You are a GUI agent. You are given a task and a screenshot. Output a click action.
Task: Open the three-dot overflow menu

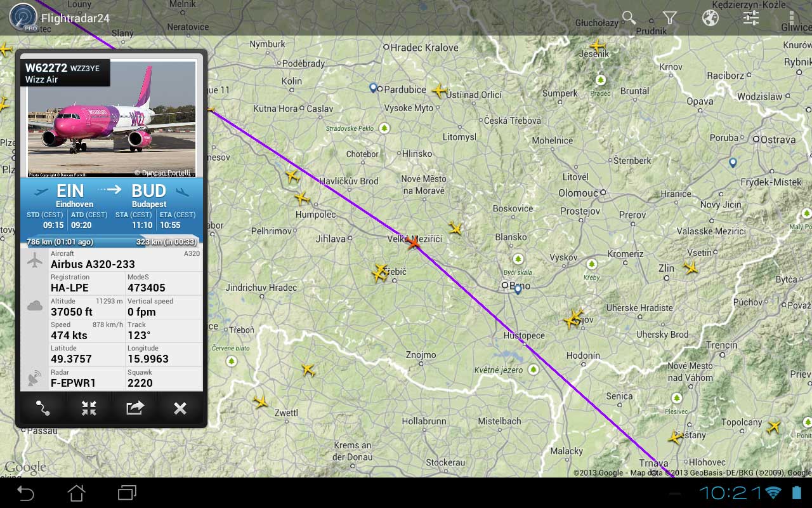pyautogui.click(x=791, y=18)
